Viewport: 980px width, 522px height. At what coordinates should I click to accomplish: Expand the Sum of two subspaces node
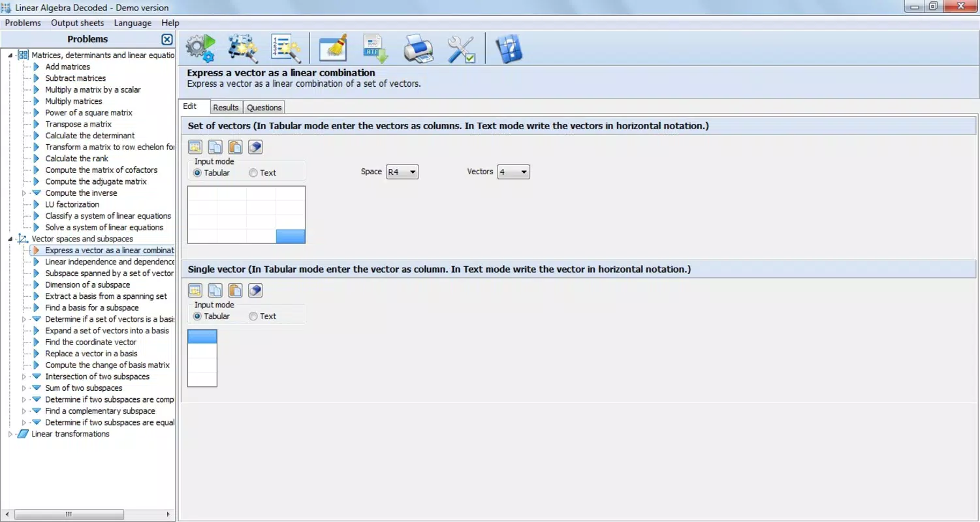(x=24, y=388)
